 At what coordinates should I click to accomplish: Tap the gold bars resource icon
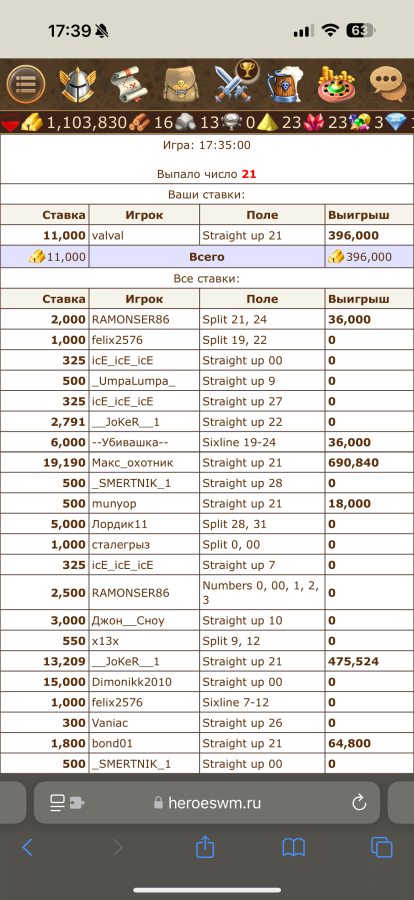pos(32,122)
